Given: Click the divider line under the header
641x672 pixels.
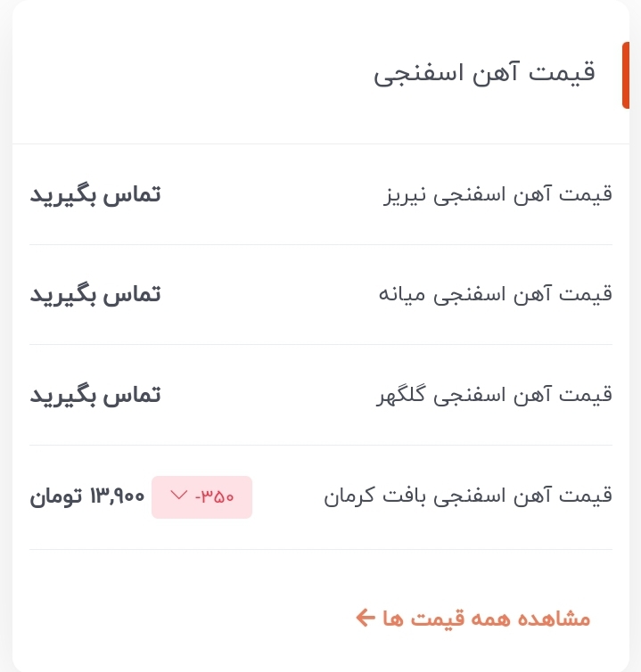Looking at the screenshot, I should [x=321, y=143].
